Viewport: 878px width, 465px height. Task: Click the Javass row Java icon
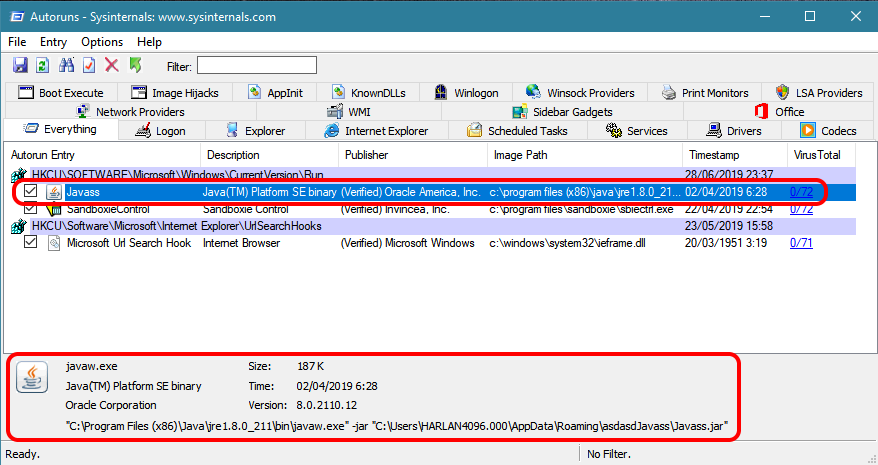point(54,192)
